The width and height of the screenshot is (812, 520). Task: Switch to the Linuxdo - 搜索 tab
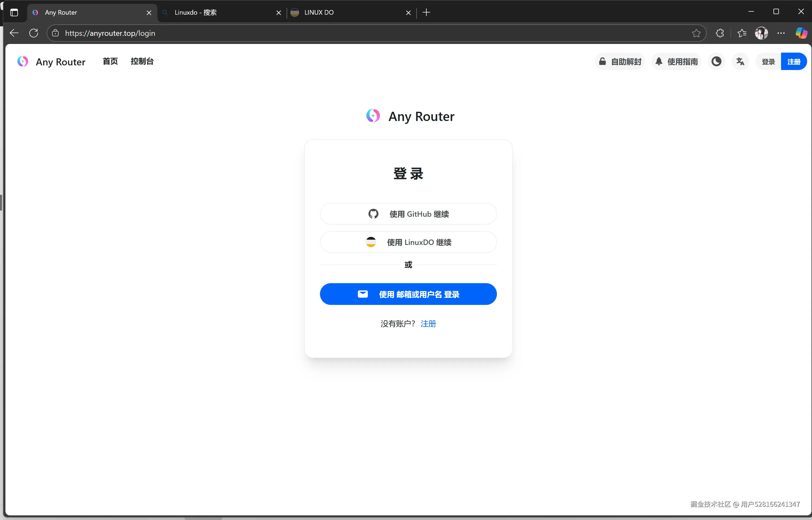coord(221,12)
